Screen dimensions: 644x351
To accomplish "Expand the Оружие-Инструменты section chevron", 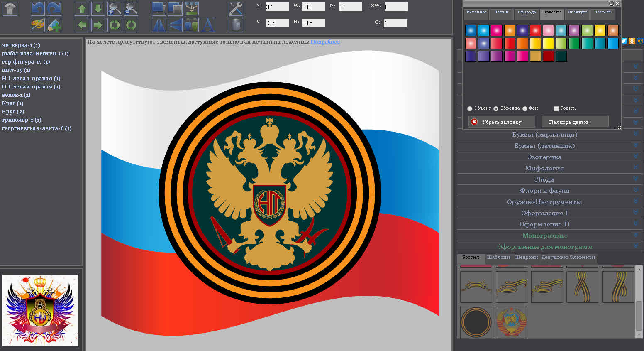I will click(x=635, y=201).
